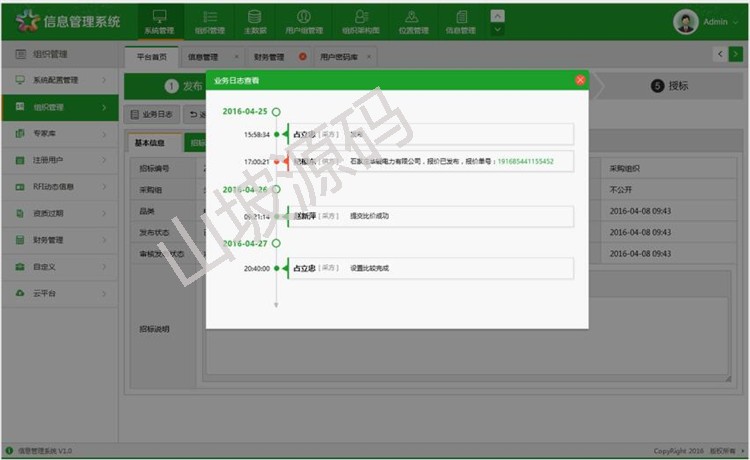Screen dimensions: 750x460
Task: Expand 专家库 with its chevron
Action: [104, 134]
